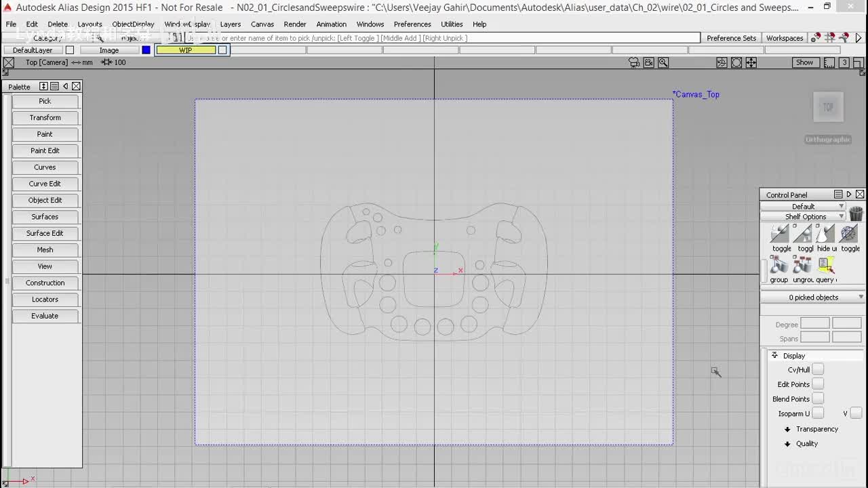Image resolution: width=868 pixels, height=488 pixels.
Task: Toggle the Isoparm V checkbox
Action: 856,413
